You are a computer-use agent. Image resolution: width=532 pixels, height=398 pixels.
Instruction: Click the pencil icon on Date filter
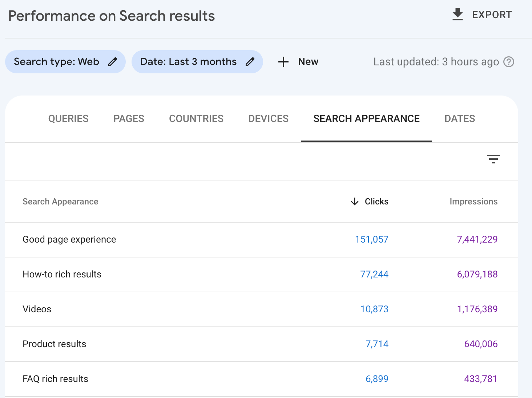250,62
